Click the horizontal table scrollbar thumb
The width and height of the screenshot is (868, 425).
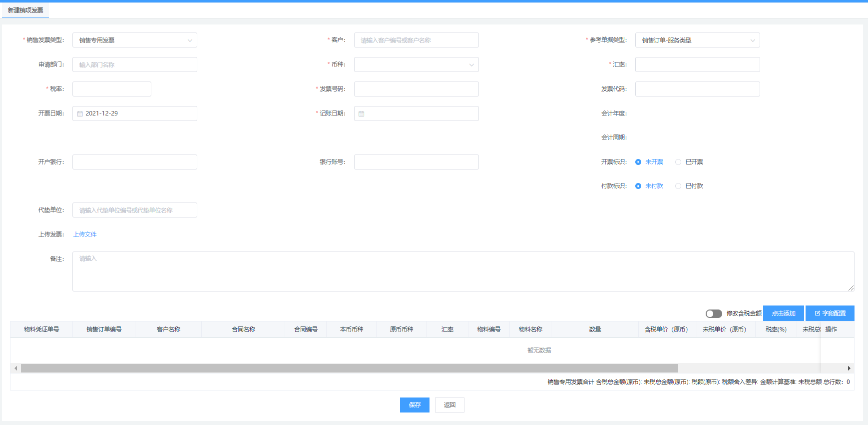tap(349, 368)
